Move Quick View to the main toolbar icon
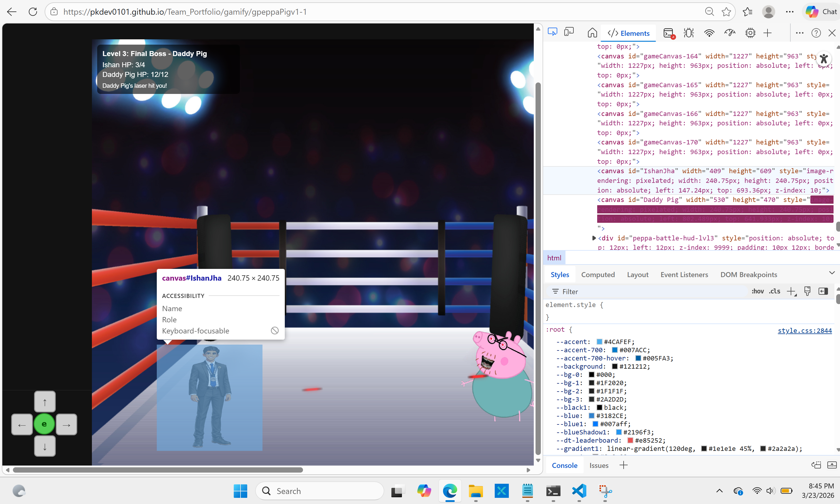Image resolution: width=840 pixels, height=504 pixels. point(816,465)
